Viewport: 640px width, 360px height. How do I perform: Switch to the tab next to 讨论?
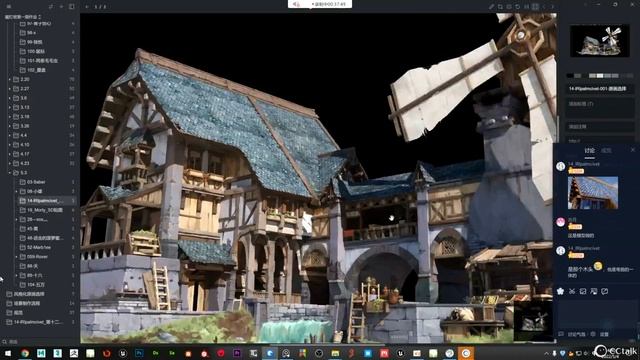606,151
